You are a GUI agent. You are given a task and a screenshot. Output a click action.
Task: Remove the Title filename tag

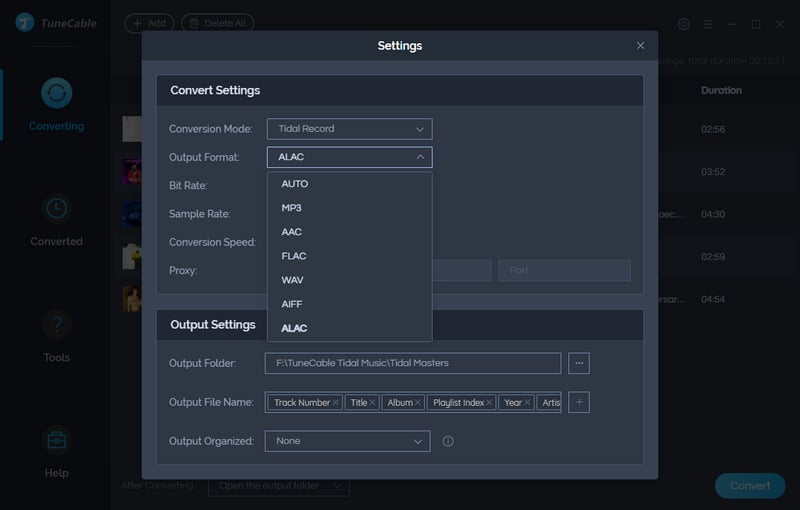click(x=372, y=402)
